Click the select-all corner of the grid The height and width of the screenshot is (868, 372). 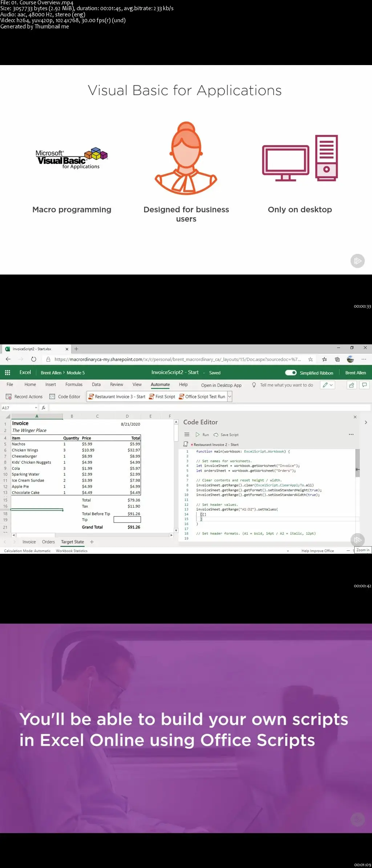(8, 416)
